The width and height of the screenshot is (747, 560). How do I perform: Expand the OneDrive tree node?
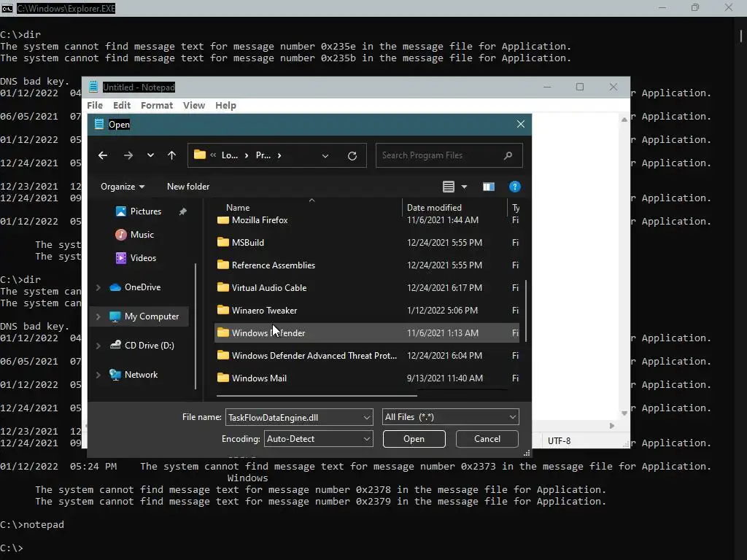[98, 287]
